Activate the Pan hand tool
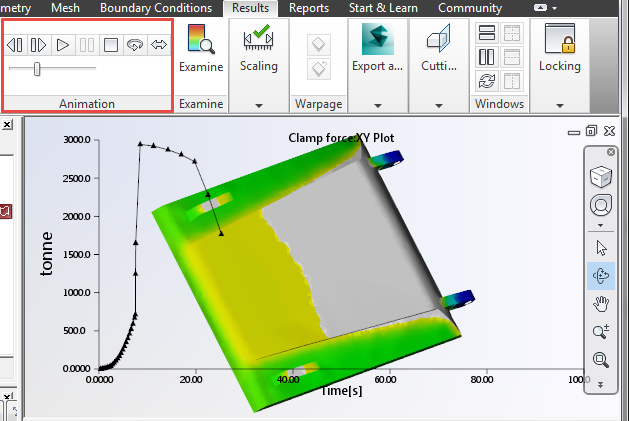Screen dimensions: 629x421 tap(601, 304)
